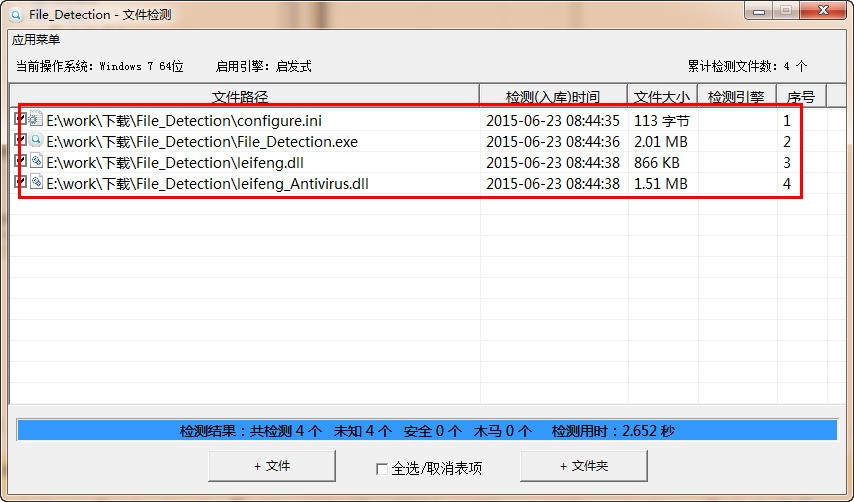Click the 检测引擎 column header

[x=737, y=96]
